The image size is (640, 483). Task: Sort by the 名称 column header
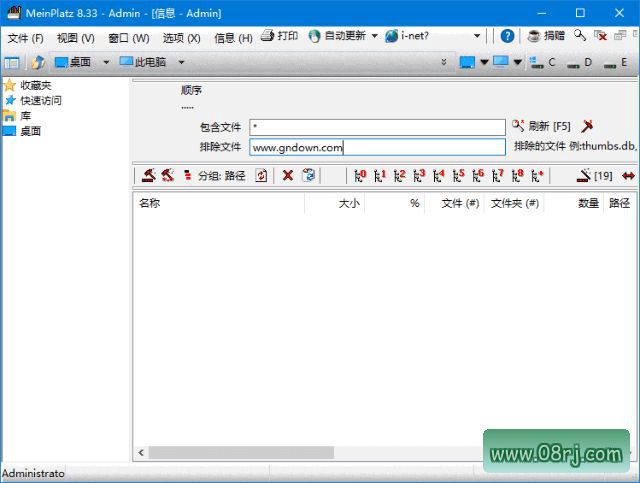point(219,203)
